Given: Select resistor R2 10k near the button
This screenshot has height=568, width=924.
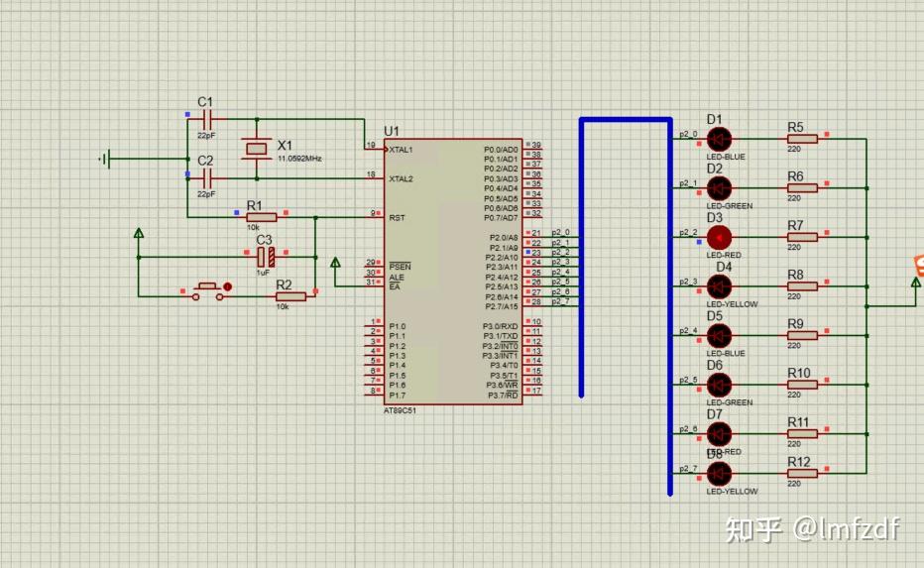Looking at the screenshot, I should point(290,296).
